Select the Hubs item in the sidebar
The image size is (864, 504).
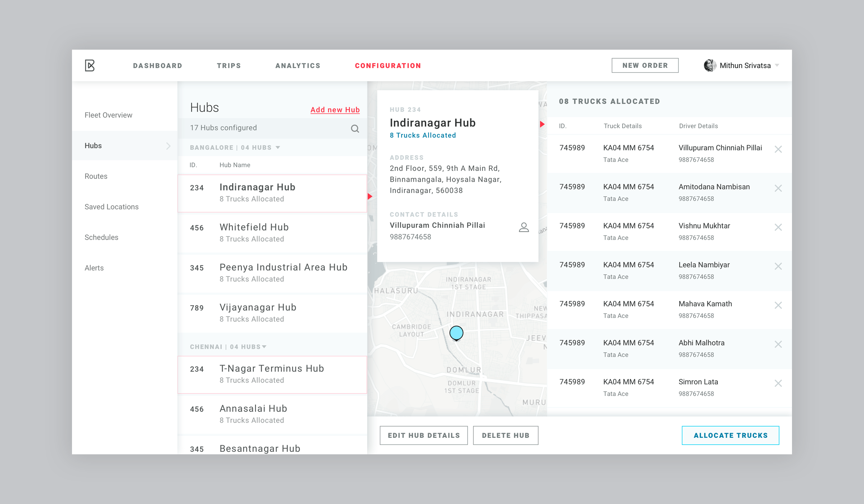point(94,145)
